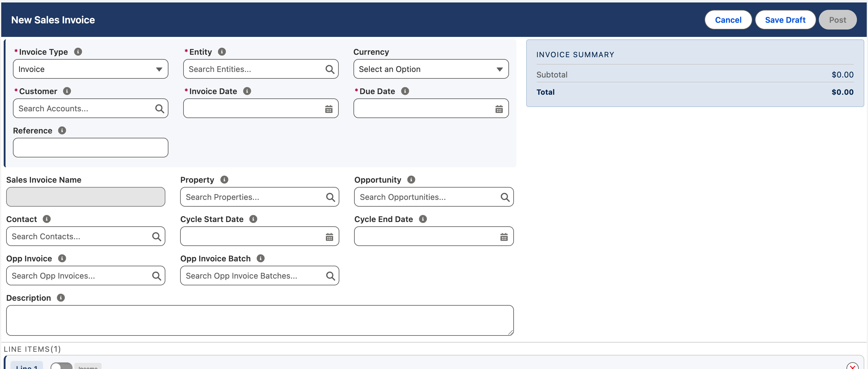Screen dimensions: 868x369
Task: Click the info icon beside Entity label
Action: 222,52
